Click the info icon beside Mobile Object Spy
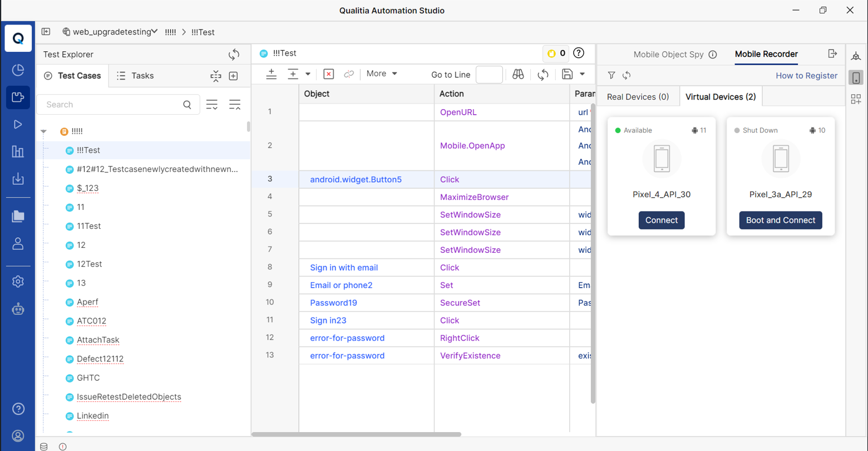Screen dimensions: 868x451 click(x=712, y=55)
